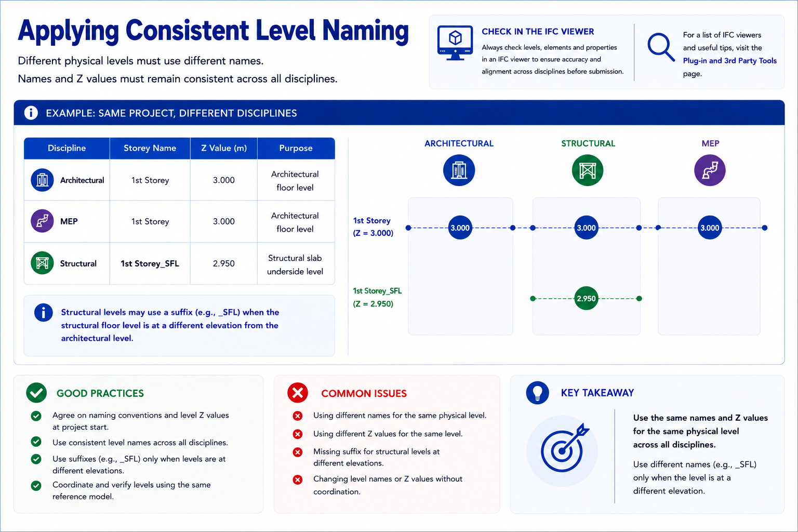Click the ARCHITECTURAL diagram heading

(x=459, y=143)
